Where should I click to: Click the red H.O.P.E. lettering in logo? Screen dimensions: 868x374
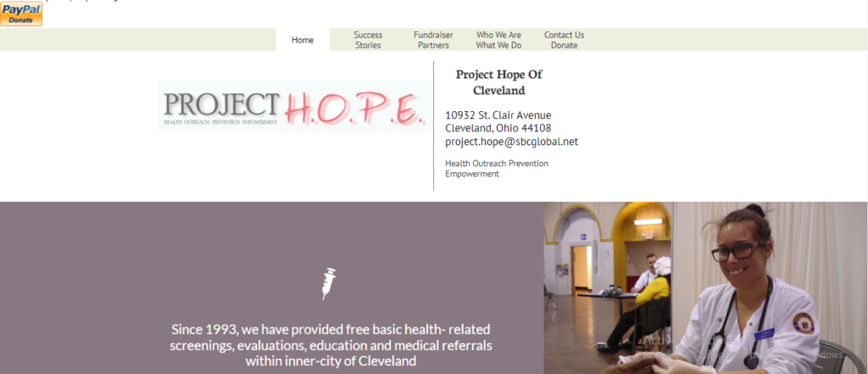(355, 108)
